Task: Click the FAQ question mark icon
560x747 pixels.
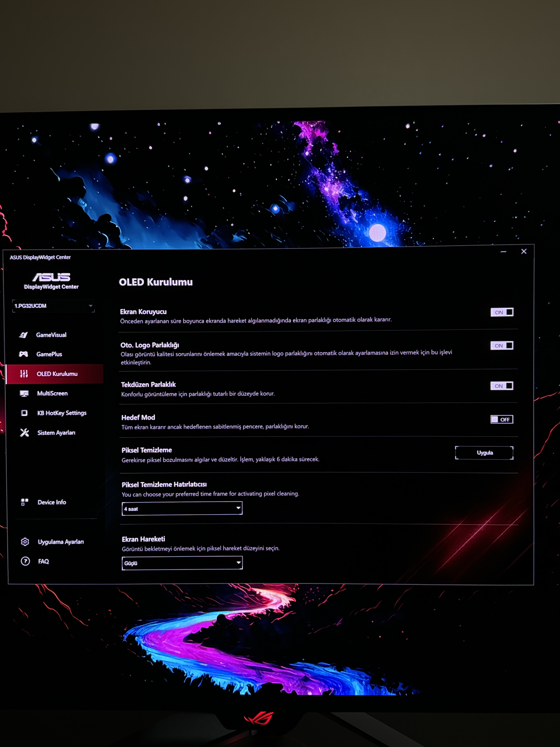Action: 25,561
